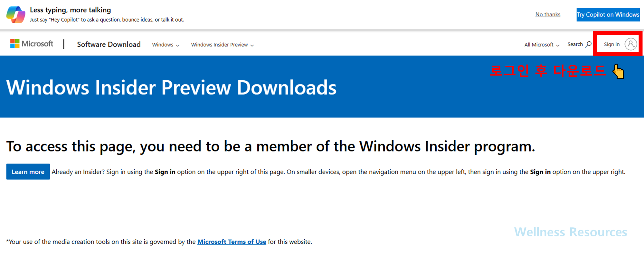Expand Windows Insider Preview dropdown
The image size is (644, 257).
click(x=223, y=45)
